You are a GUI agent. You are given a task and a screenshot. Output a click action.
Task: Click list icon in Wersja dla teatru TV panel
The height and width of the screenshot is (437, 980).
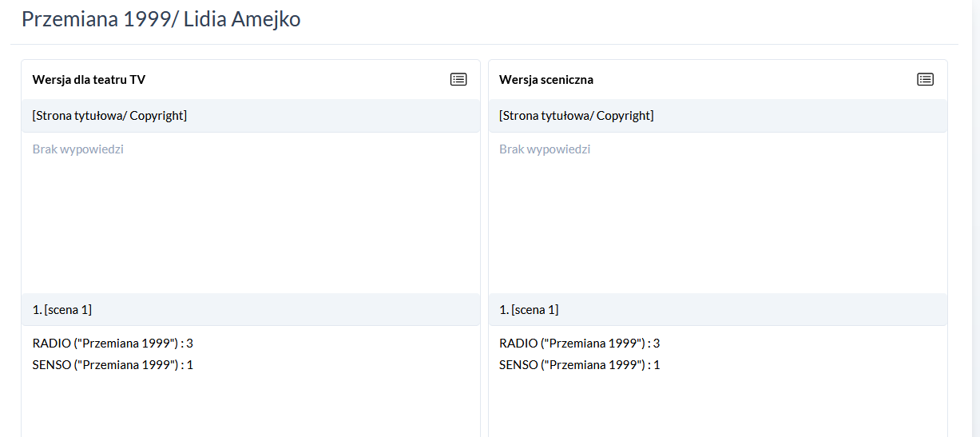click(458, 79)
